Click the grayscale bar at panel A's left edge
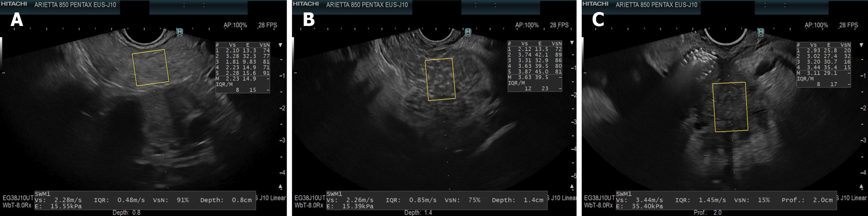Viewport: 868px width, 216px height. pyautogui.click(x=1, y=53)
